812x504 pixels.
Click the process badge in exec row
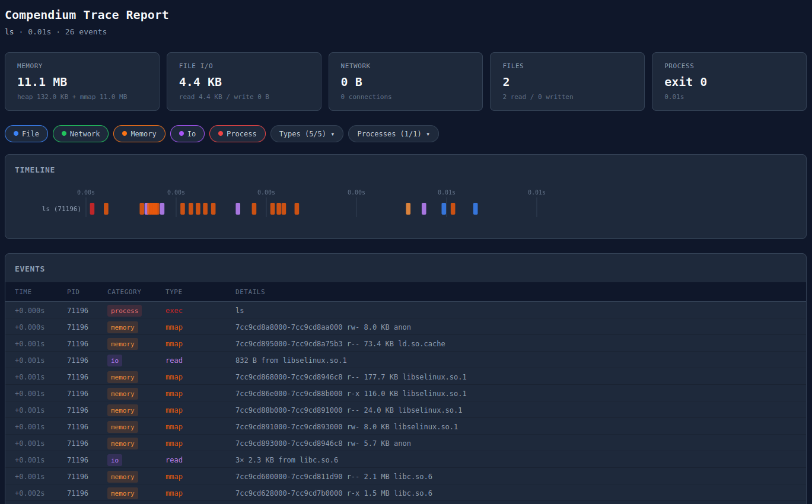point(124,311)
